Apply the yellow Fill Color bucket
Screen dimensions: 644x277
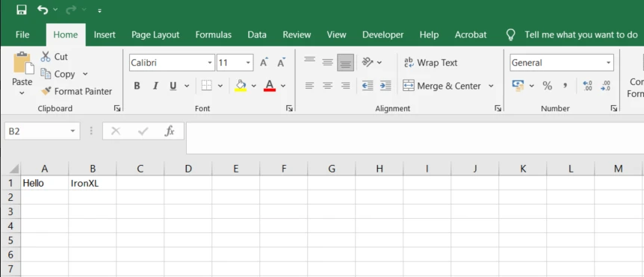[241, 86]
